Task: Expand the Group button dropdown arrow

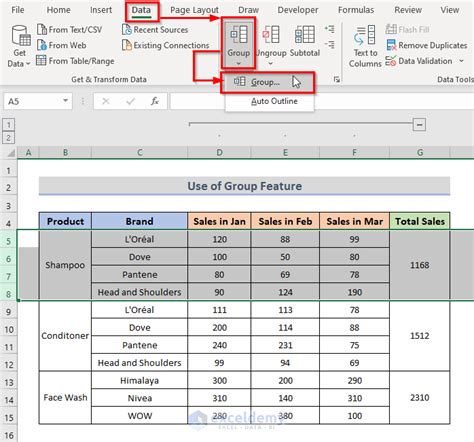Action: pos(239,63)
